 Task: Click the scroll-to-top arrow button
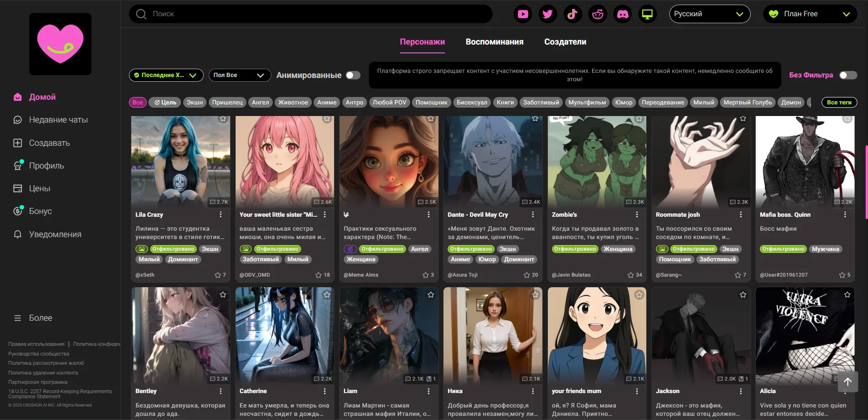[848, 382]
